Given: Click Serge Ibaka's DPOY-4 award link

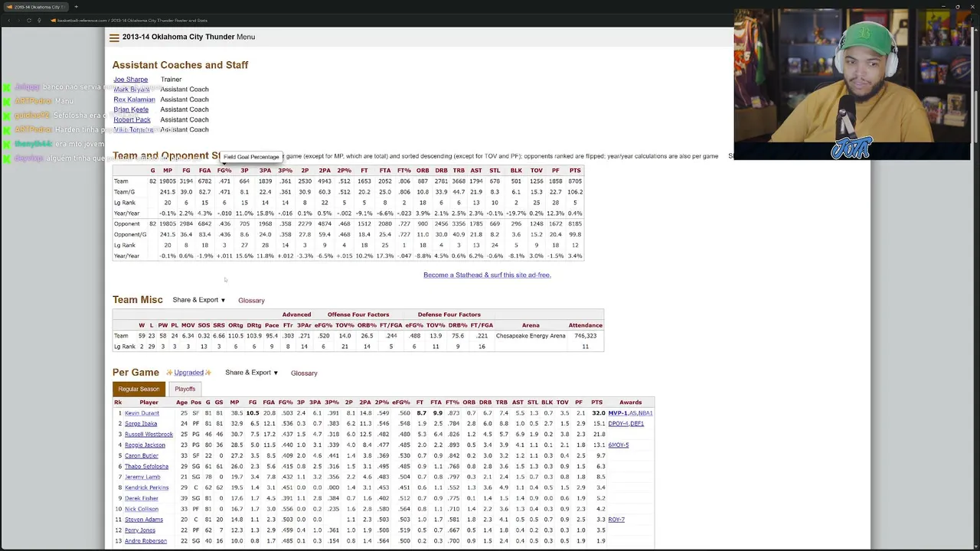Looking at the screenshot, I should click(617, 423).
